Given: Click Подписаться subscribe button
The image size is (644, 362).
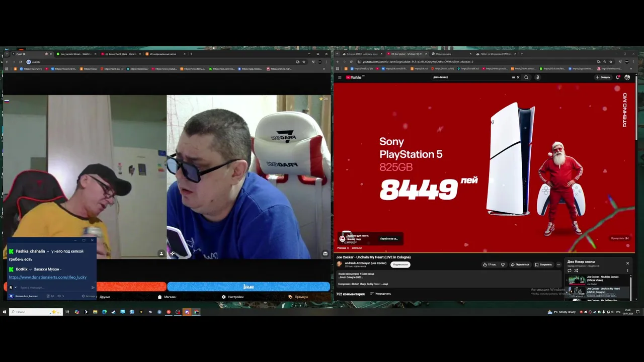Looking at the screenshot, I should point(400,264).
